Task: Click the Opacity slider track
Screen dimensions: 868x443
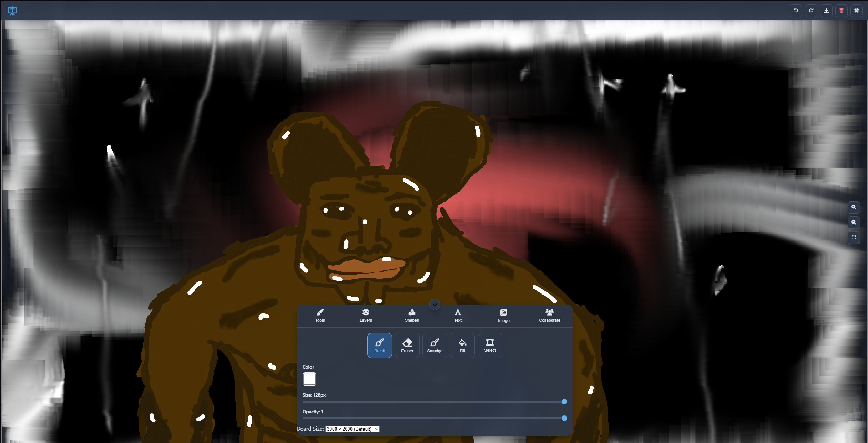Action: coord(435,418)
